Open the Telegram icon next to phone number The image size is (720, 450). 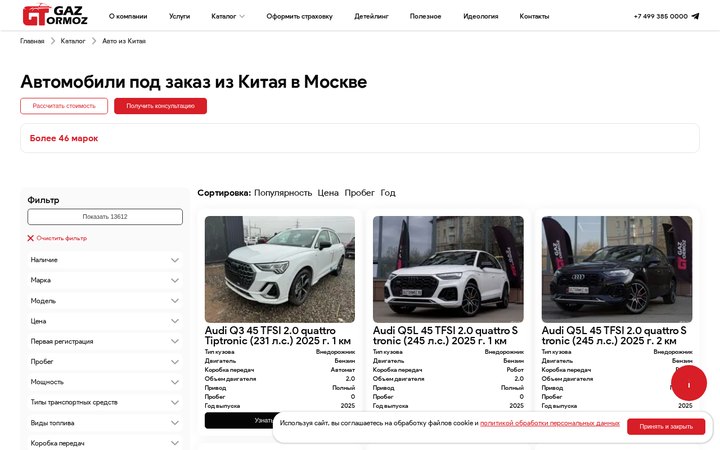(x=695, y=16)
